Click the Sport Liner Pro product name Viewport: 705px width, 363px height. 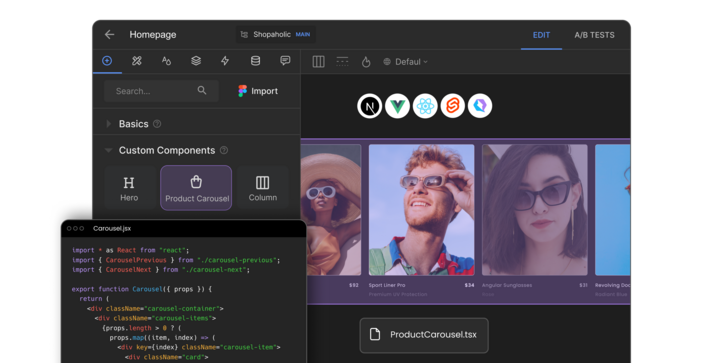(x=387, y=285)
